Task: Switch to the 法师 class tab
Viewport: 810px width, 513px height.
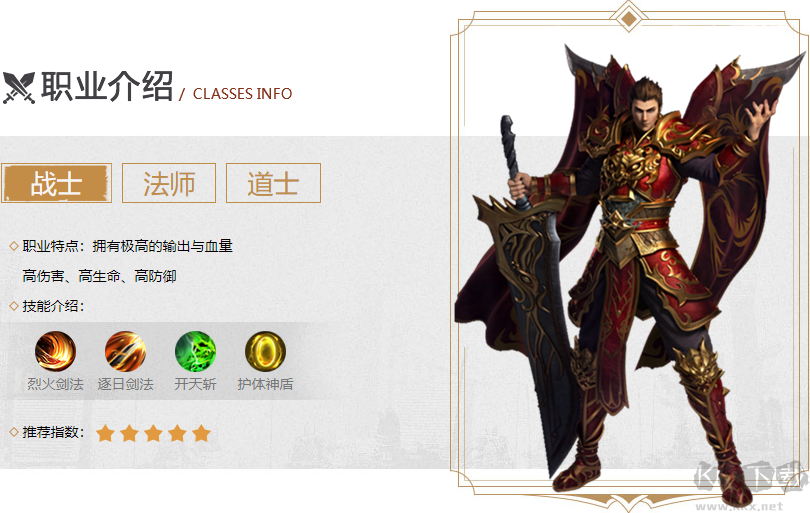Action: click(x=169, y=183)
